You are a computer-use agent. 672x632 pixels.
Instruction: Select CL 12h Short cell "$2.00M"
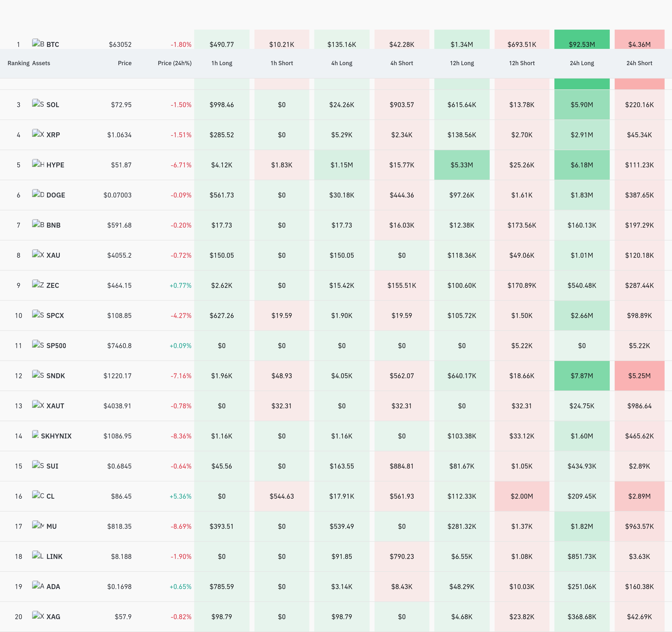[522, 496]
